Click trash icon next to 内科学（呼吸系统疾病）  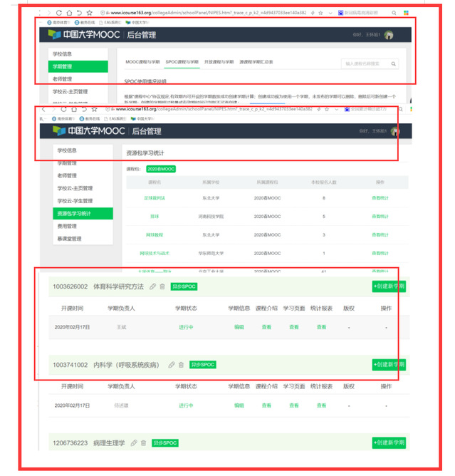(181, 365)
